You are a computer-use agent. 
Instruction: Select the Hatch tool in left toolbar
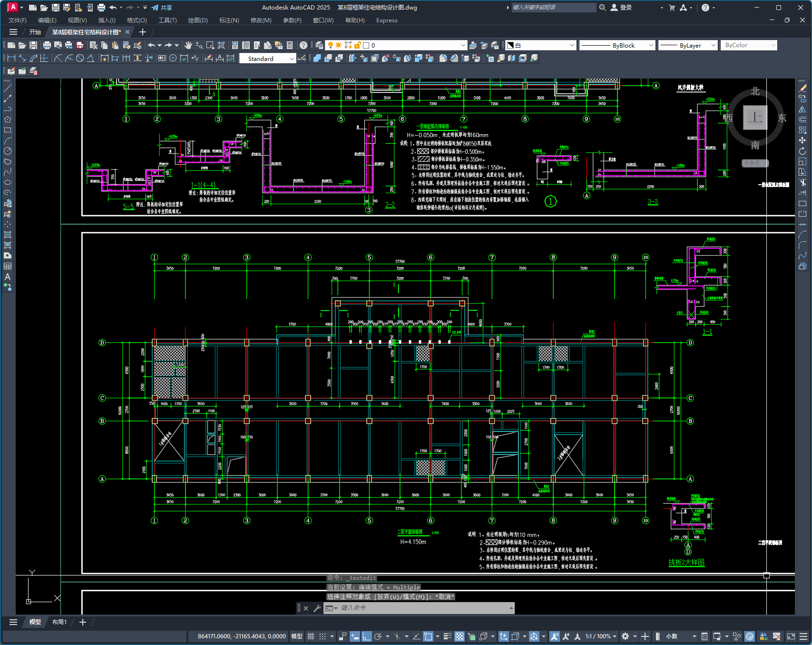click(8, 235)
